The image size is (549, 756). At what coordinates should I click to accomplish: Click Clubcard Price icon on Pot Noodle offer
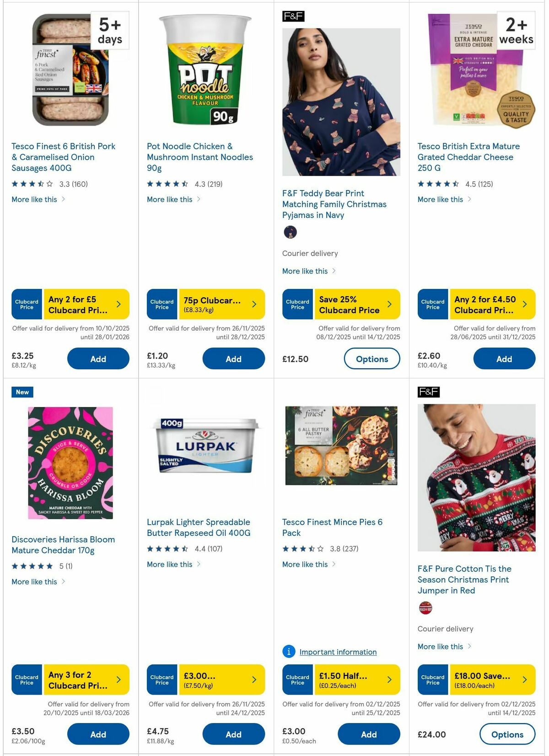(x=161, y=304)
